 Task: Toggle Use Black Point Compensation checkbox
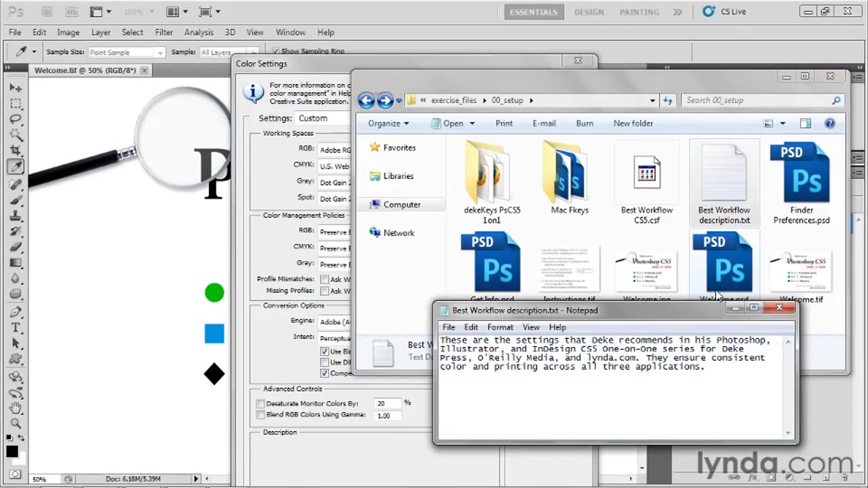(x=325, y=352)
